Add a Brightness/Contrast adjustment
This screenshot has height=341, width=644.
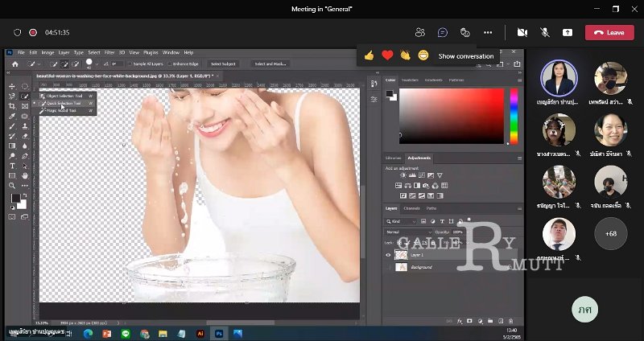[403, 175]
